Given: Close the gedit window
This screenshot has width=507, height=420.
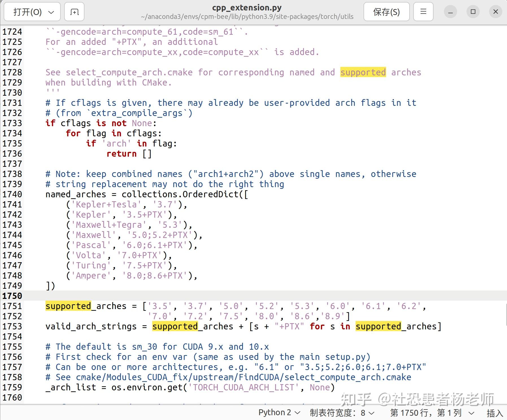Looking at the screenshot, I should pyautogui.click(x=496, y=12).
